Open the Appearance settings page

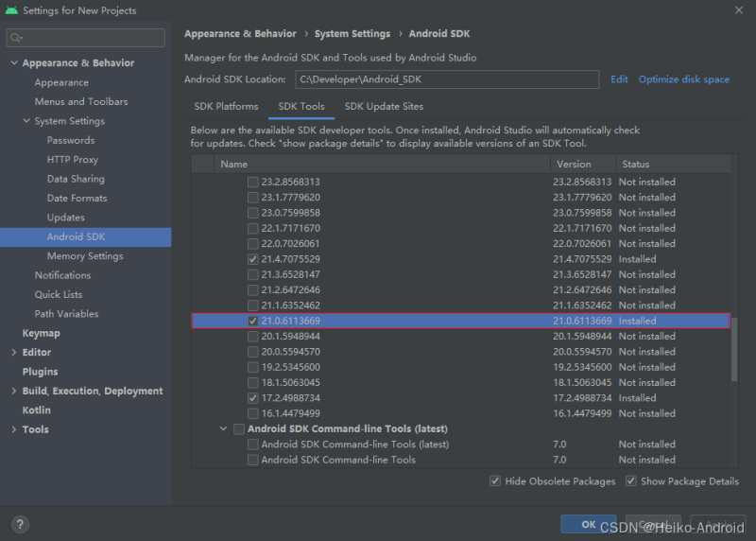click(61, 82)
